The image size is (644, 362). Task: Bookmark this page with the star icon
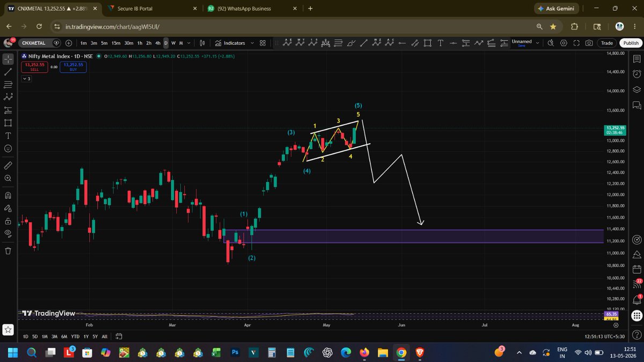(553, 26)
